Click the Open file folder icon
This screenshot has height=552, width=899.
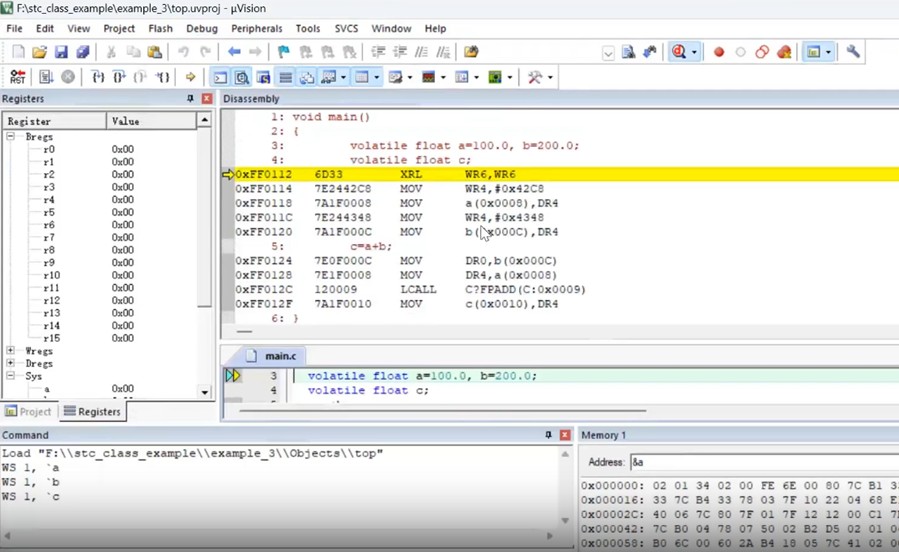pos(39,52)
